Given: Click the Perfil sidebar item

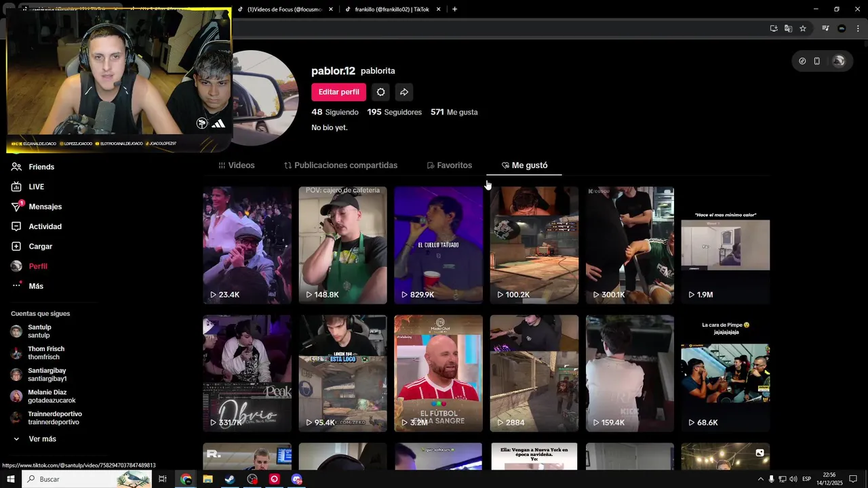Looking at the screenshot, I should coord(37,266).
